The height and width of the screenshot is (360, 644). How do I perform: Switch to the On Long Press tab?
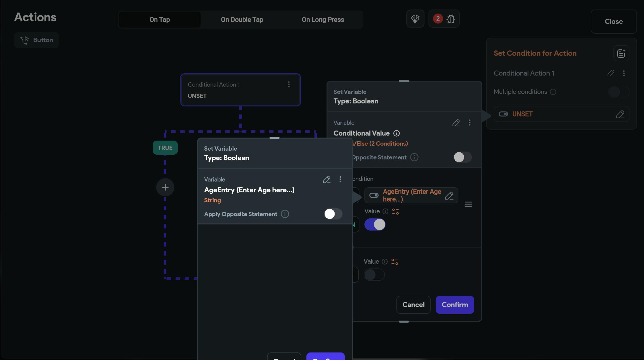click(323, 20)
